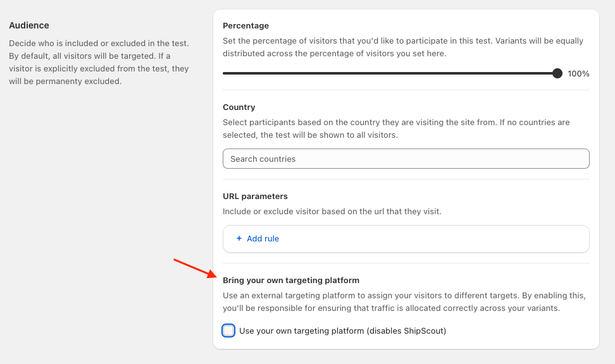Click 'Bring your own targeting platform' heading
Screen dimensions: 615x364
click(291, 280)
